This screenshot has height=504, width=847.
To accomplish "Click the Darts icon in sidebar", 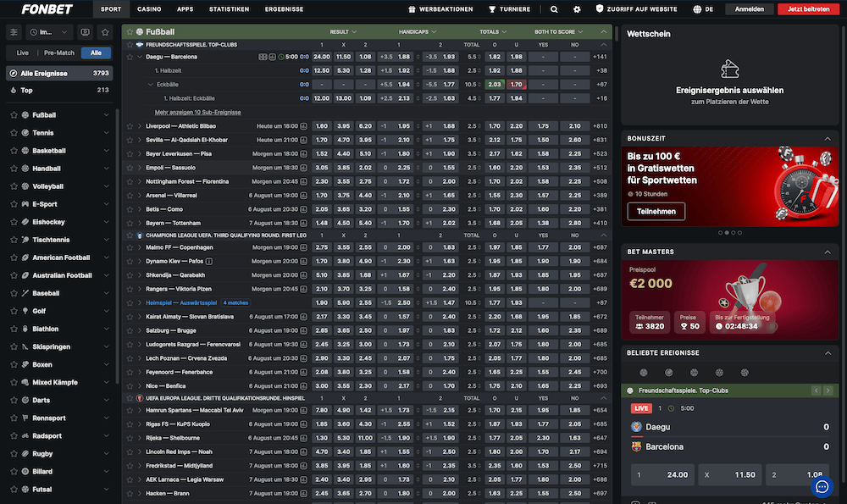I will coord(25,401).
